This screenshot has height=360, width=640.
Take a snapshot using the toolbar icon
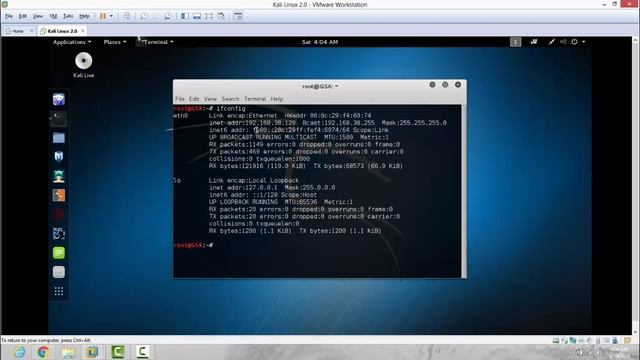(x=144, y=16)
